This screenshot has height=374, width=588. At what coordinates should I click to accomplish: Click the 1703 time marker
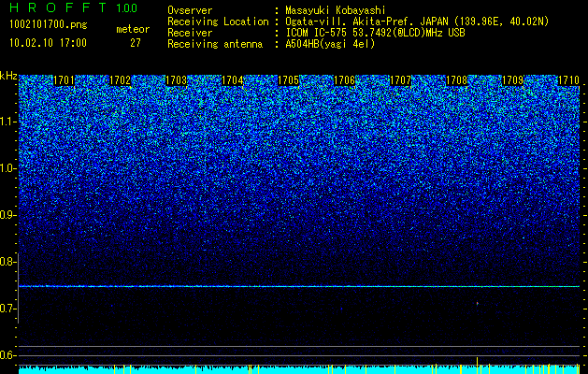click(177, 80)
